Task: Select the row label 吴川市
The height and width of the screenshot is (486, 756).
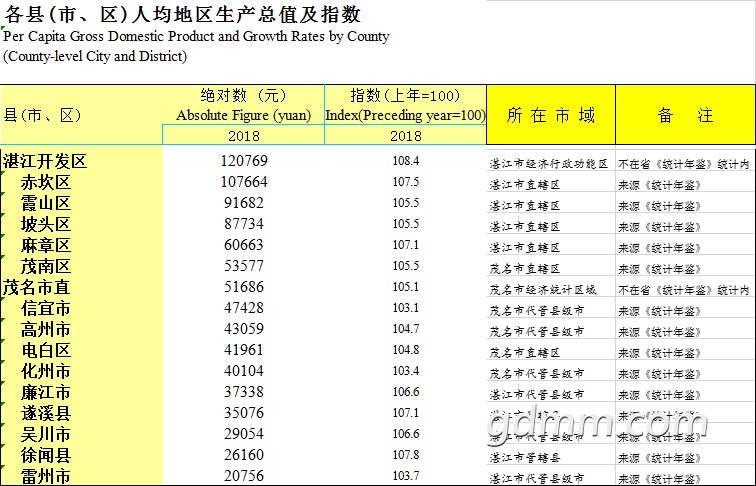Action: [46, 434]
